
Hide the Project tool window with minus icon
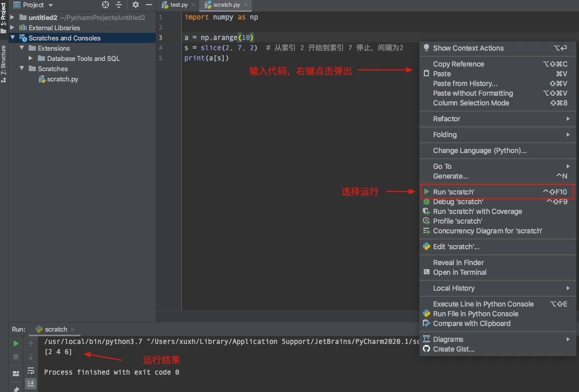[x=149, y=5]
